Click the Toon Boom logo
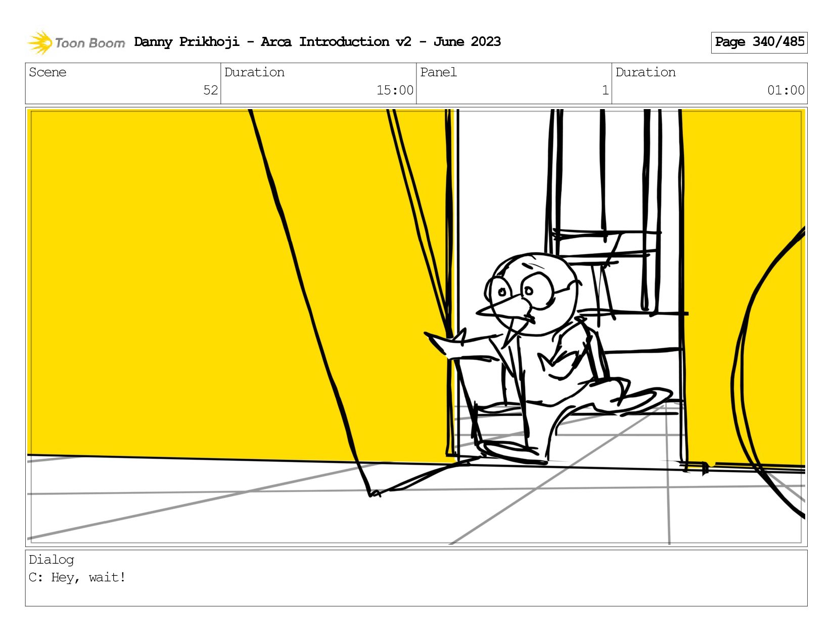This screenshot has height=644, width=834. point(76,42)
